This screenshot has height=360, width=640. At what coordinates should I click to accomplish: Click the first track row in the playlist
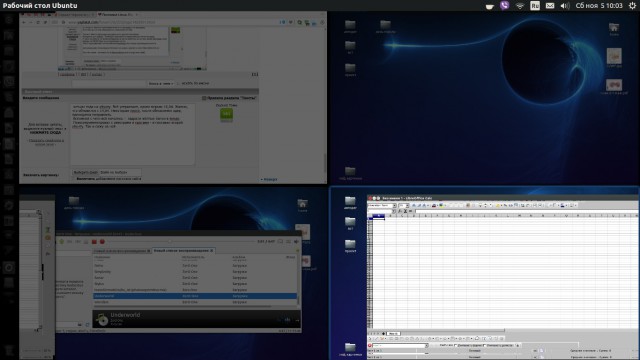tap(195, 265)
